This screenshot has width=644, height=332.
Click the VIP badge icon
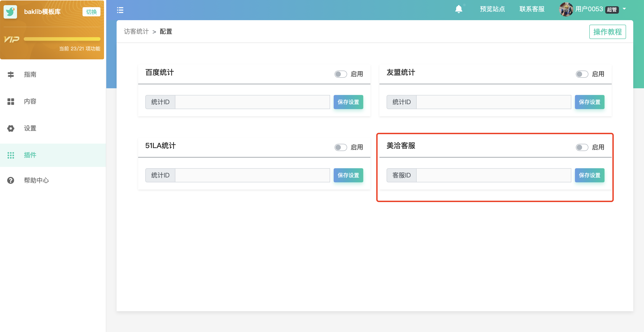[x=11, y=39]
